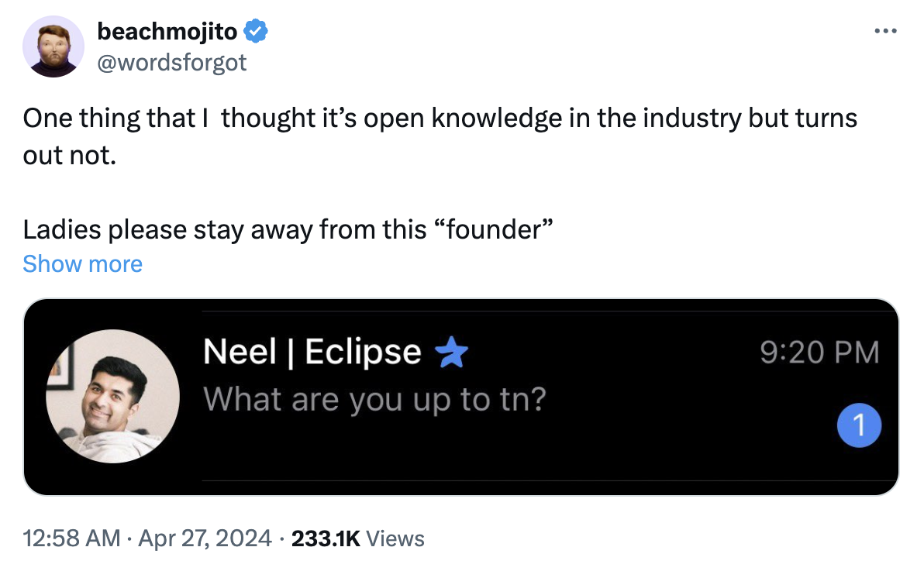Expand the tweet with Show more
The image size is (924, 578).
pyautogui.click(x=82, y=264)
